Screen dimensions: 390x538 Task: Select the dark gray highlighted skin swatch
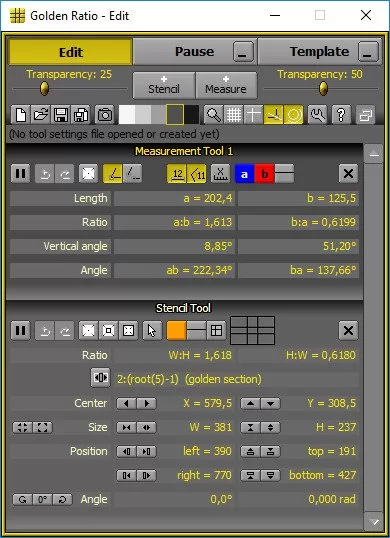(x=175, y=115)
